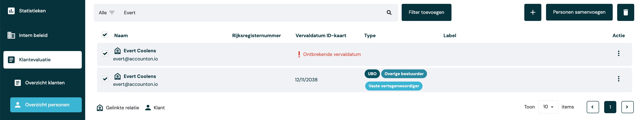Click the search magnifier icon
This screenshot has height=120, width=644.
389,13
